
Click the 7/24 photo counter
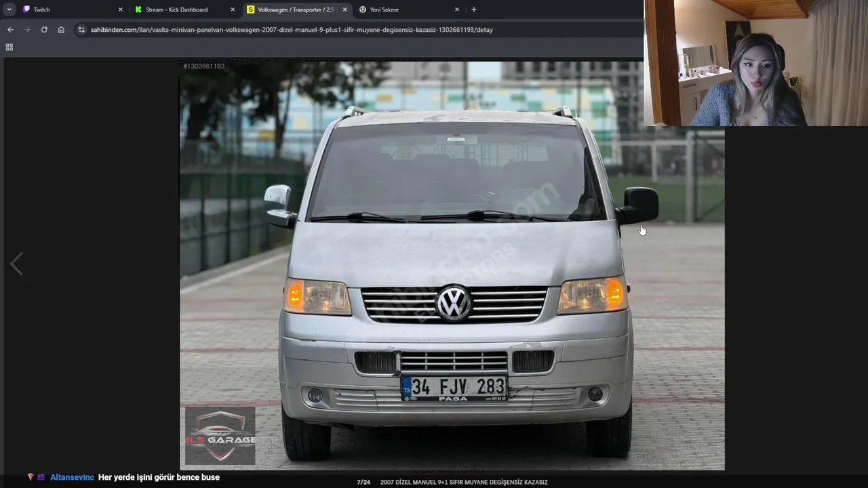click(x=363, y=483)
